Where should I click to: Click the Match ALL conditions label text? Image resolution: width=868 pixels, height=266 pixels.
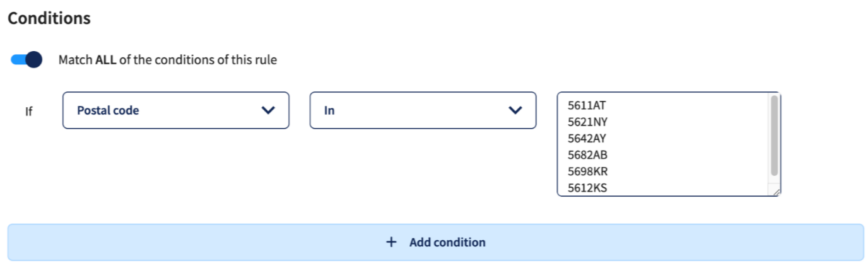coord(168,60)
